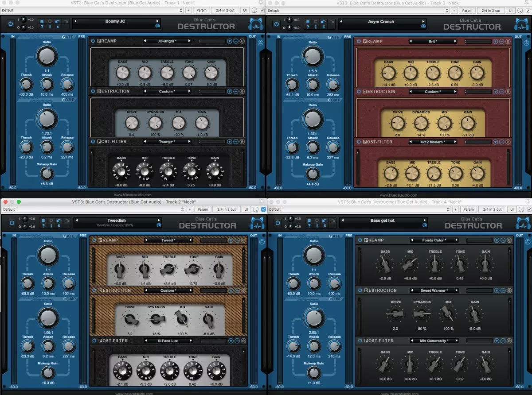Open '2/4 in 2 out' routing in Track 3

tap(492, 10)
